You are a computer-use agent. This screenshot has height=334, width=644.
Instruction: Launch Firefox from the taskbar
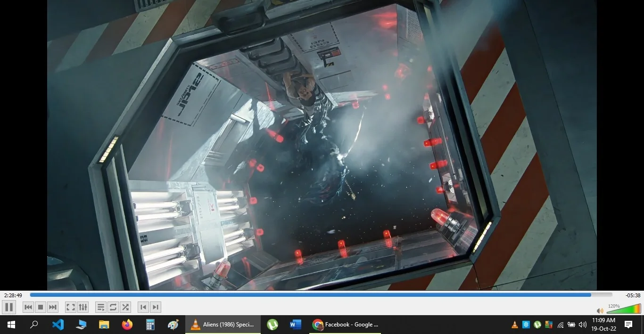(x=127, y=325)
